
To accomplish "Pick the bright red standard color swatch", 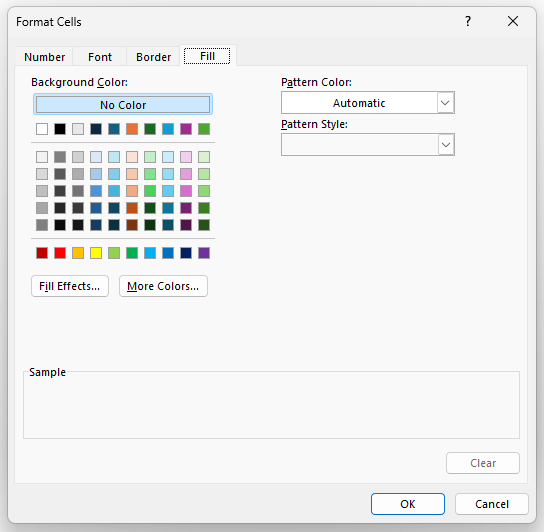I will pyautogui.click(x=60, y=253).
